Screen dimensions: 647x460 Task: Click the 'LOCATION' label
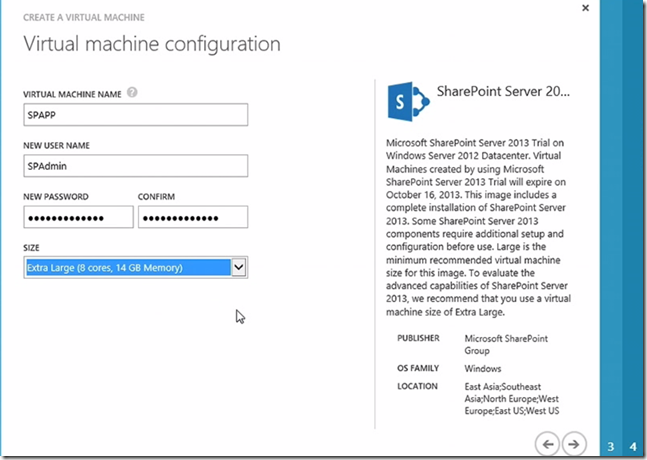[417, 386]
